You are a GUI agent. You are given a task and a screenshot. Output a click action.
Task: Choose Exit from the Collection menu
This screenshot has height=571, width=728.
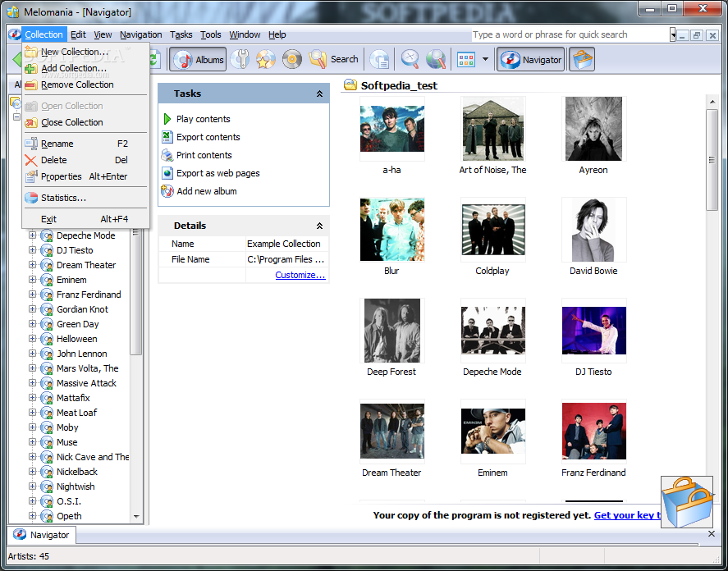click(x=86, y=219)
